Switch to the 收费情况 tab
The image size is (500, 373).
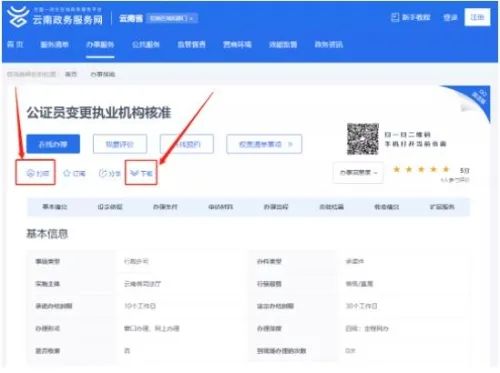[x=387, y=207]
